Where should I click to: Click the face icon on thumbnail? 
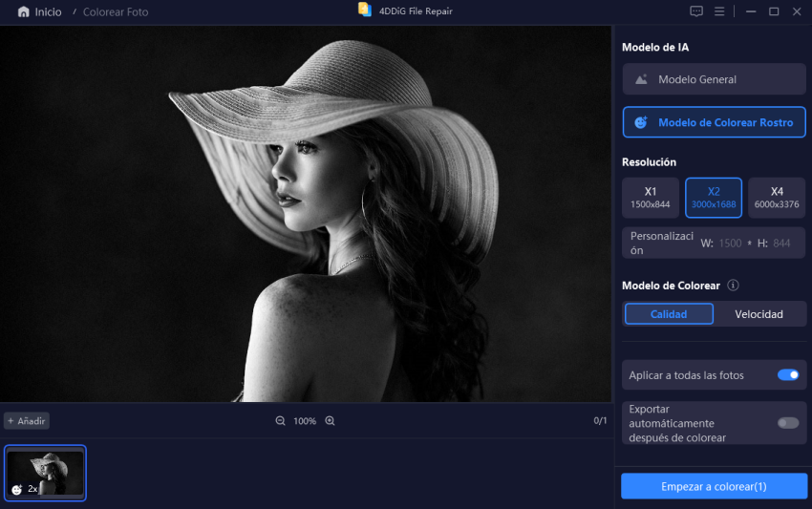[17, 489]
